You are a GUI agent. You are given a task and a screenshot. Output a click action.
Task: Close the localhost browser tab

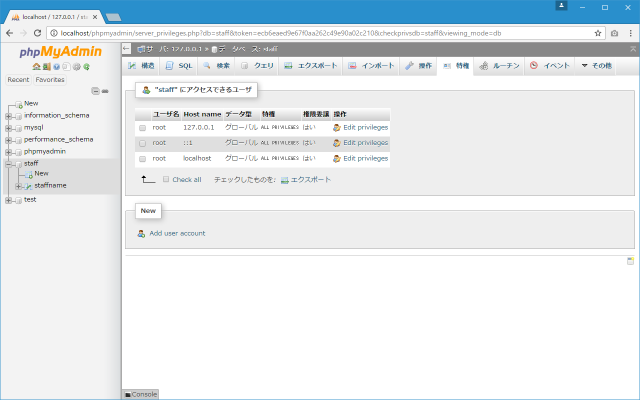click(x=95, y=17)
